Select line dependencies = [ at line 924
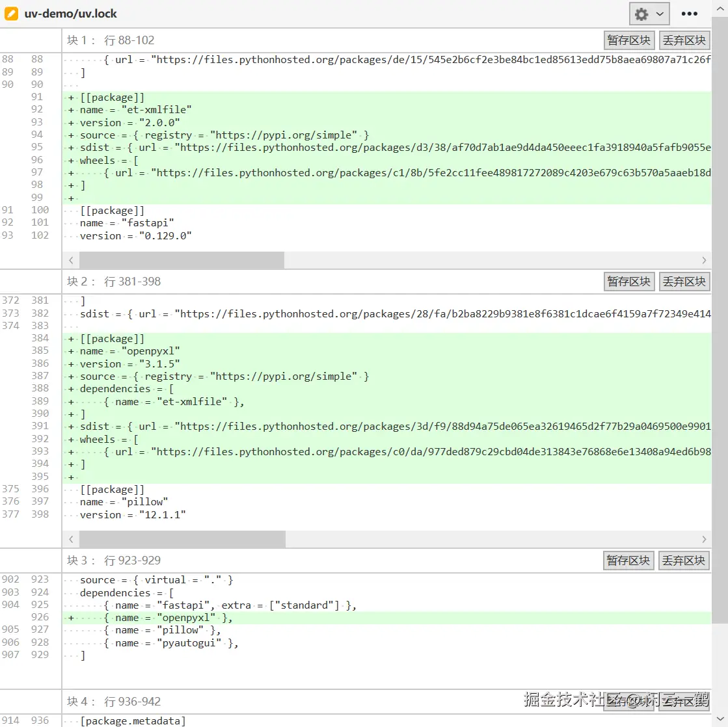This screenshot has height=727, width=728. pos(386,593)
